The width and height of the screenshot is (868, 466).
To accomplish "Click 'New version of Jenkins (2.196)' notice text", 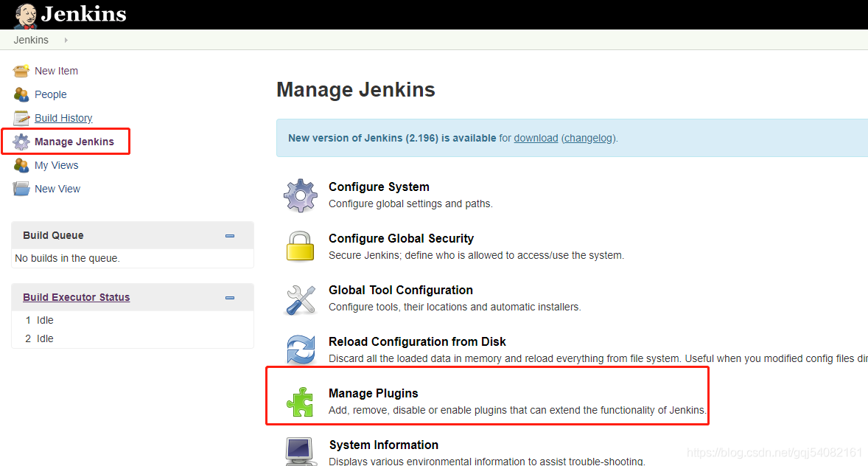I will click(392, 138).
